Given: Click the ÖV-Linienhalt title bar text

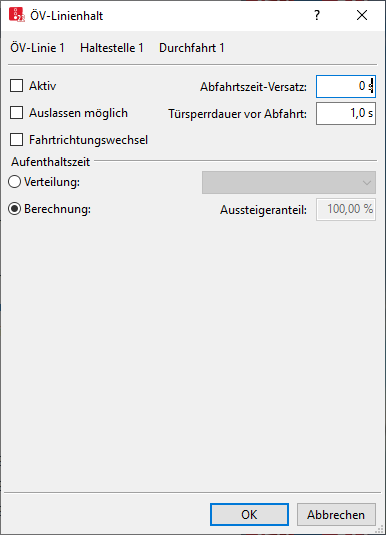Looking at the screenshot, I should [x=67, y=16].
